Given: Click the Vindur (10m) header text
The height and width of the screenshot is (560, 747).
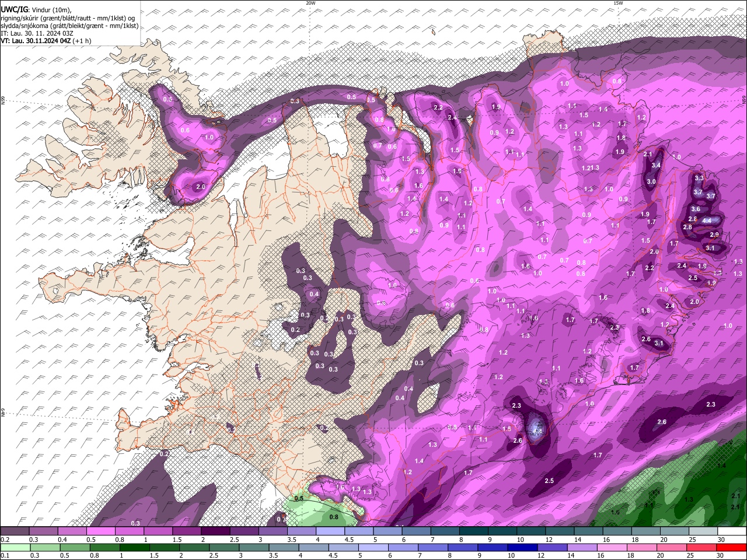Looking at the screenshot, I should [x=51, y=10].
